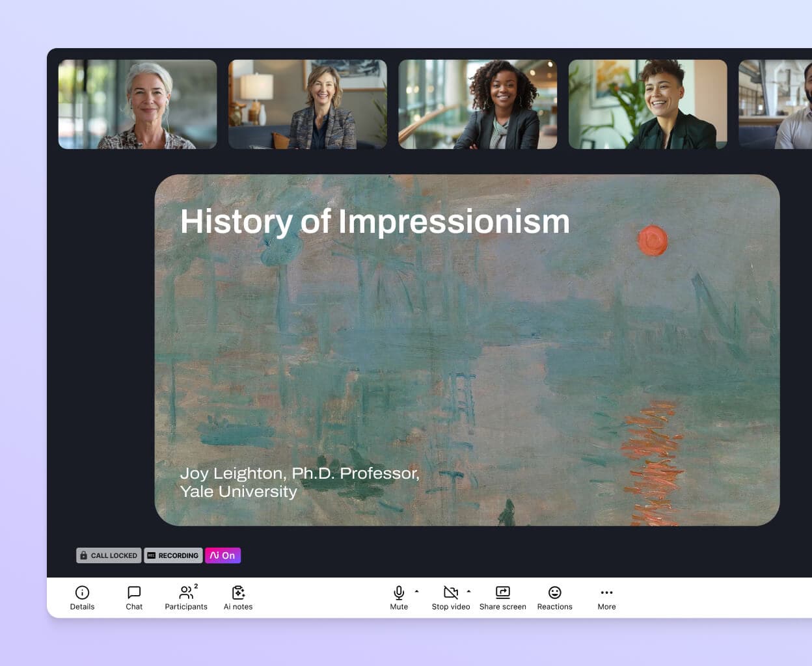Click the Recording status badge
This screenshot has height=666, width=812.
tap(173, 555)
